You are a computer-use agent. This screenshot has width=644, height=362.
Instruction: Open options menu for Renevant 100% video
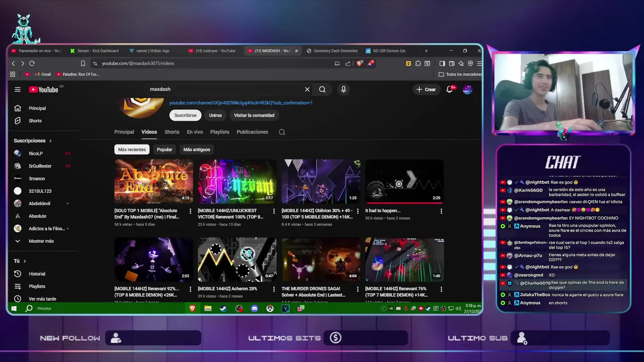click(x=274, y=211)
